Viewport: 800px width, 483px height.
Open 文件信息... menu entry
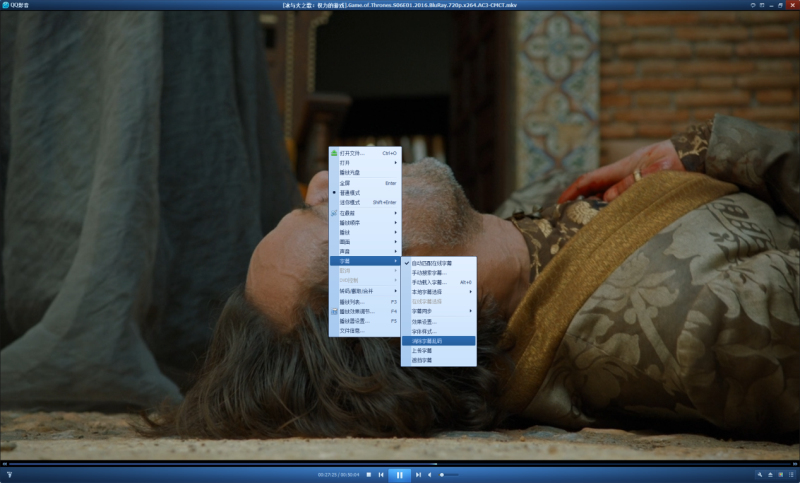pyautogui.click(x=365, y=331)
